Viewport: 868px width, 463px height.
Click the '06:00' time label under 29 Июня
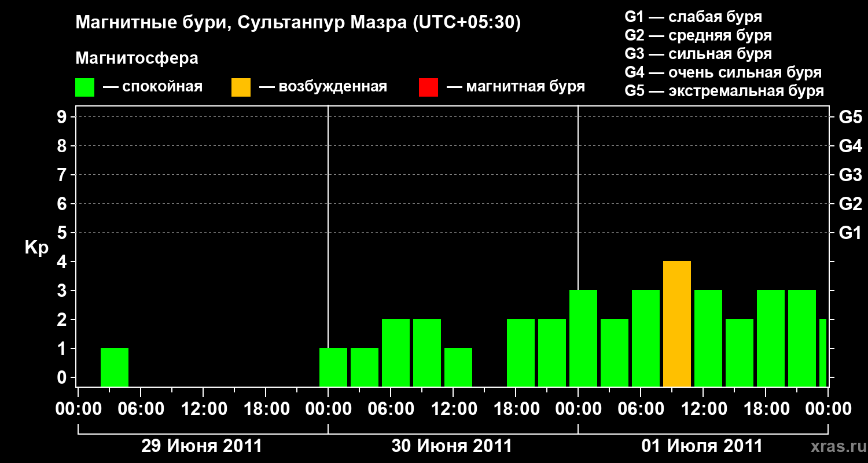pyautogui.click(x=140, y=409)
